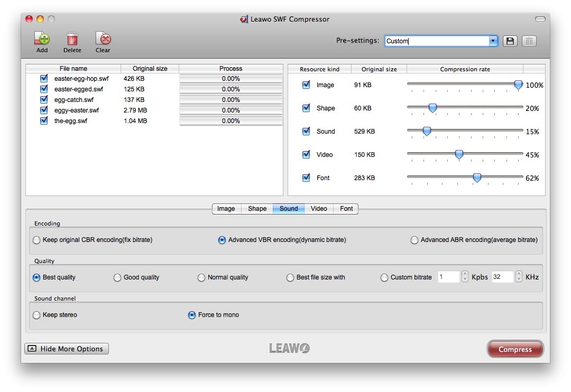Save the current pre-setting with the floppy-disk icon
Image resolution: width=571 pixels, height=392 pixels.
pos(510,41)
